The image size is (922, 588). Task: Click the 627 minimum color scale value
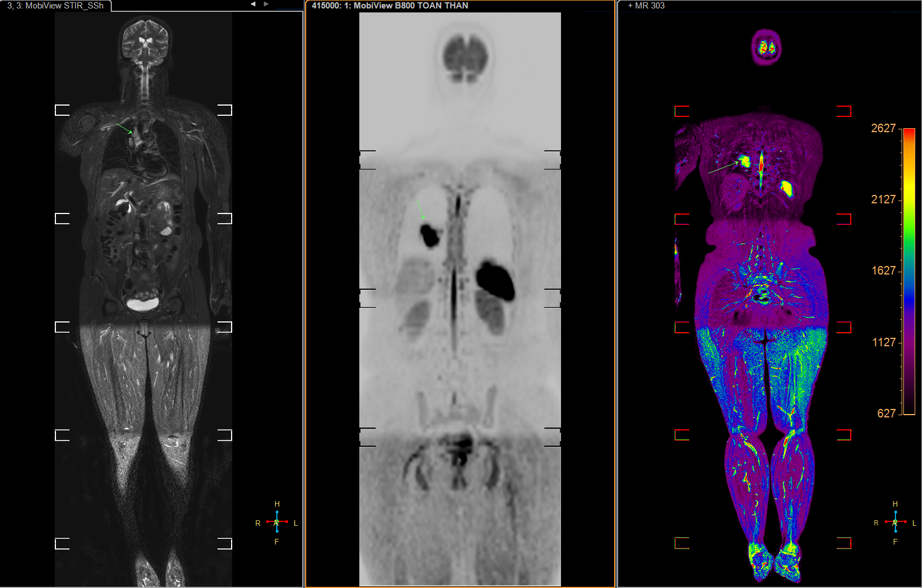coord(886,413)
